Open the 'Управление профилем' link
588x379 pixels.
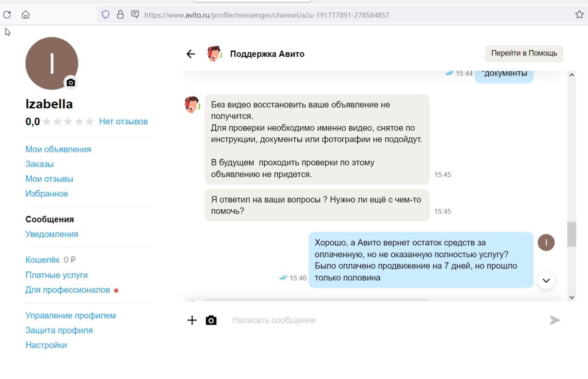click(x=71, y=316)
